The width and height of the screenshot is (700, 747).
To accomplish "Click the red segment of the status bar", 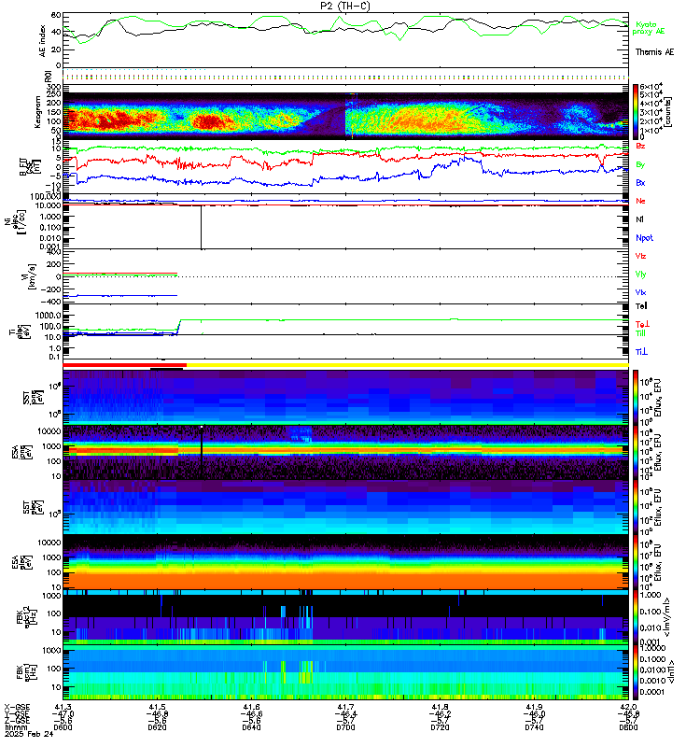I will [x=124, y=365].
